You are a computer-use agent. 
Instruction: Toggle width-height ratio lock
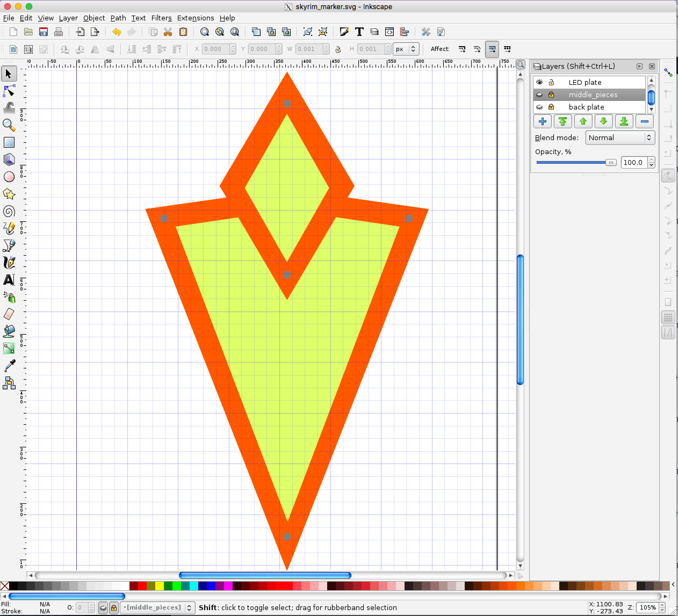338,49
